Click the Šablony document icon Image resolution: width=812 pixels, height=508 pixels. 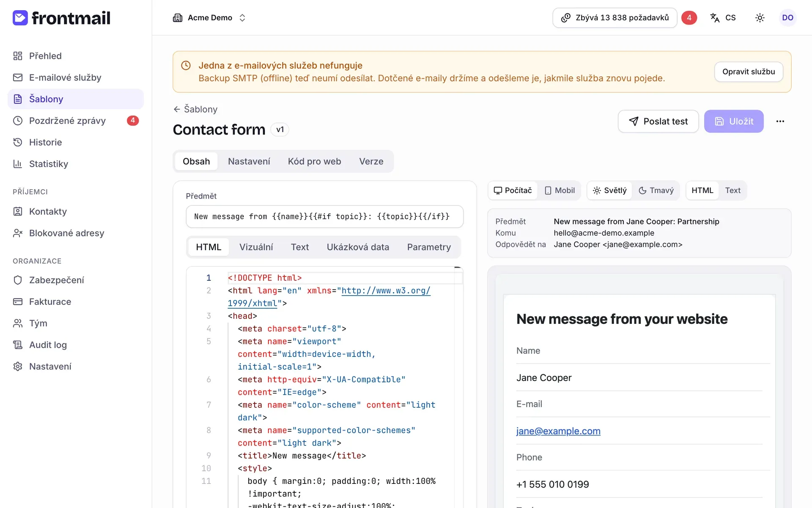click(18, 99)
